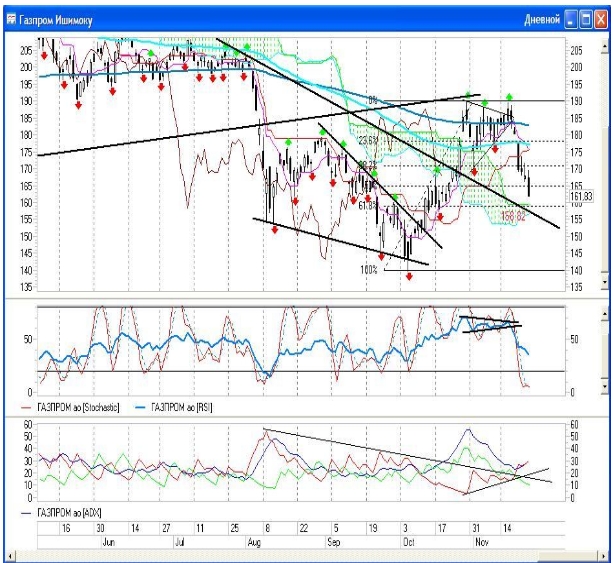Click down arrow of Stochastic panel scrollbar
Screen dimensions: 615x563
(x=604, y=386)
